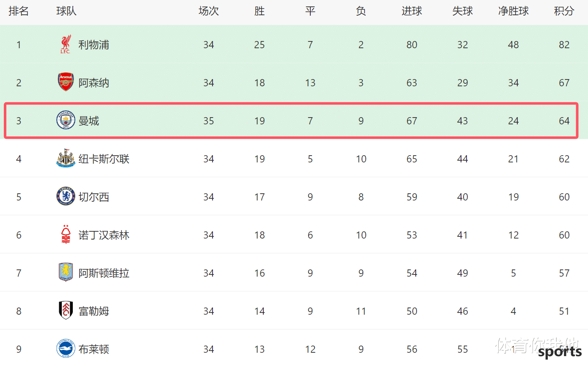Screen dimensions: 588x365
Task: Sort by the 进球 column header
Action: 411,11
